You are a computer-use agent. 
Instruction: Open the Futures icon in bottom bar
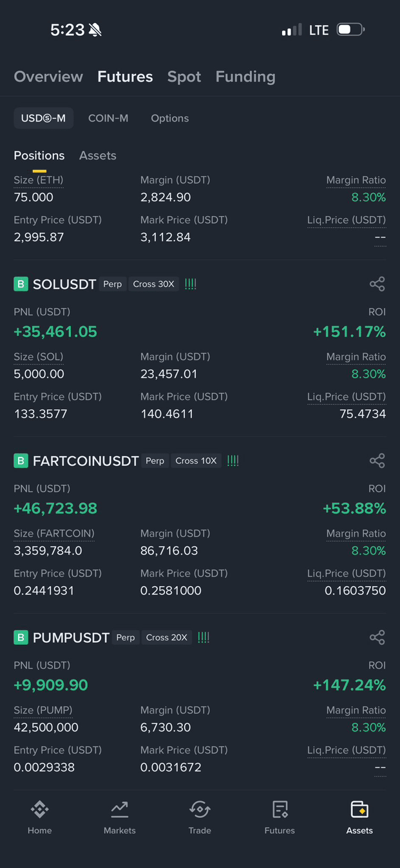pyautogui.click(x=280, y=809)
